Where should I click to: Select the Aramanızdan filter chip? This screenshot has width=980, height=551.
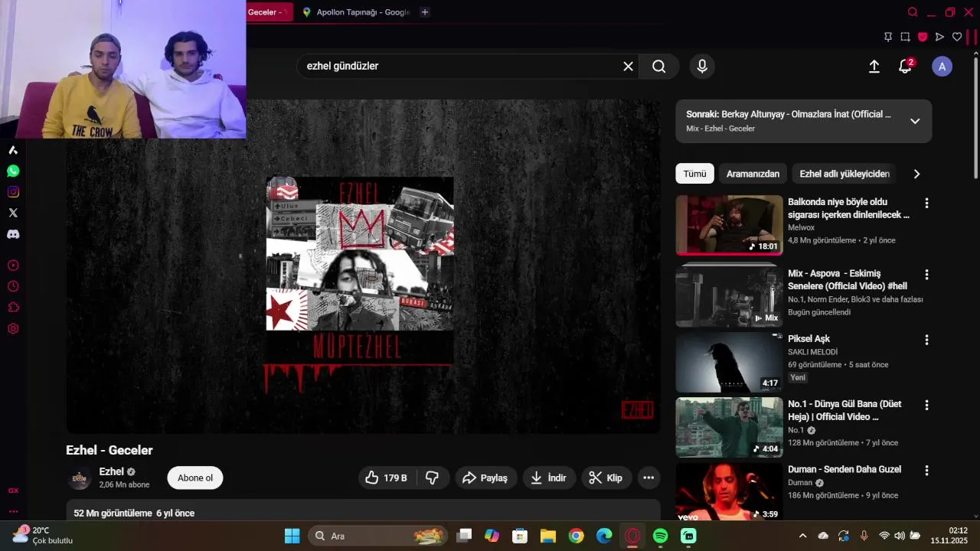(753, 174)
